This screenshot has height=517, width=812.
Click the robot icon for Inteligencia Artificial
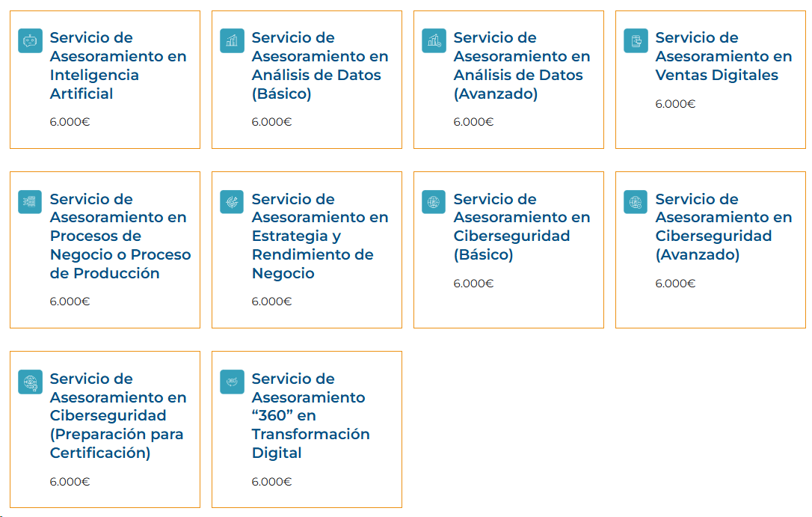click(x=30, y=40)
